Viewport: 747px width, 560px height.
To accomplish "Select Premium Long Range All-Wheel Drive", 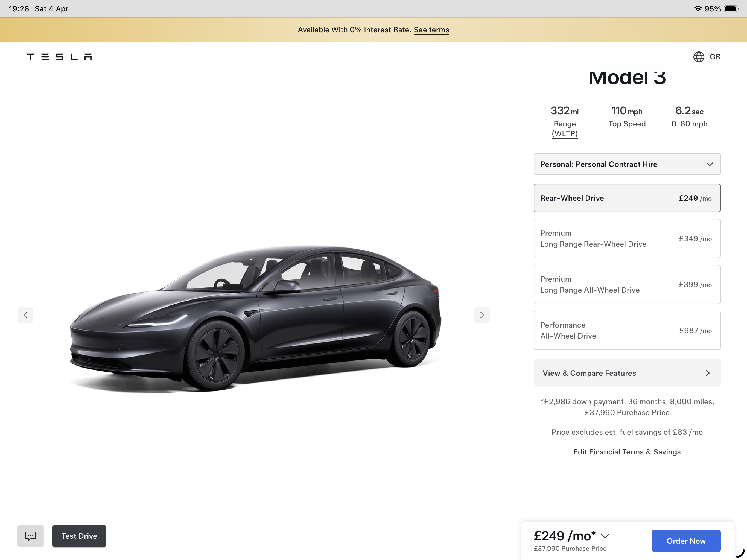I will 627,284.
